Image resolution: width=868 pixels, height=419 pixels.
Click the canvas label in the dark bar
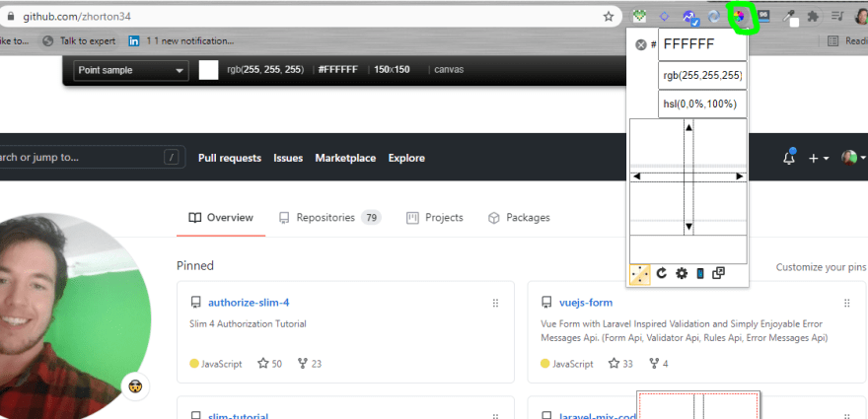(x=449, y=70)
